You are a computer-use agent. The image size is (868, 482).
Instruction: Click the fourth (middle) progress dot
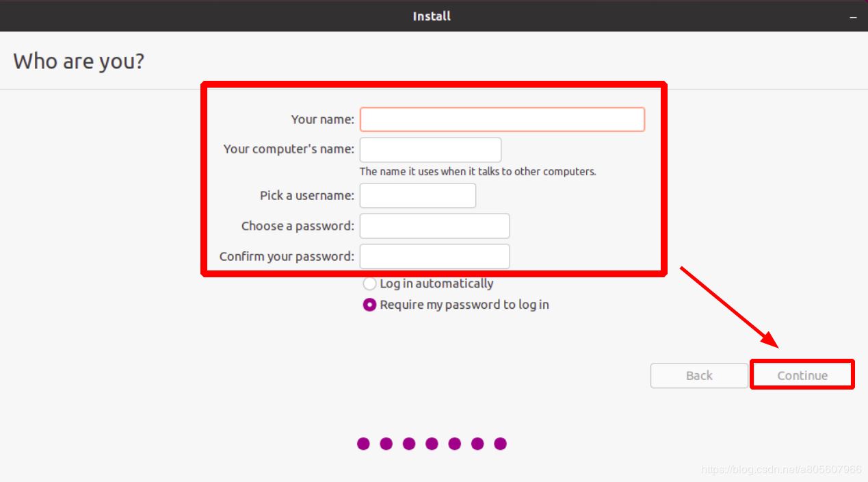(x=432, y=444)
